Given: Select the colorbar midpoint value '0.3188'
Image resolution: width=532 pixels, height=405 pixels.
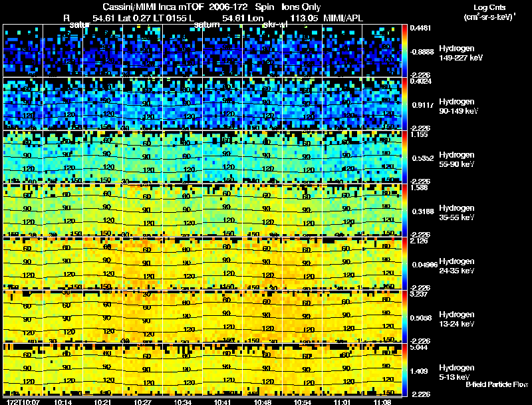Looking at the screenshot, I should (x=422, y=211).
